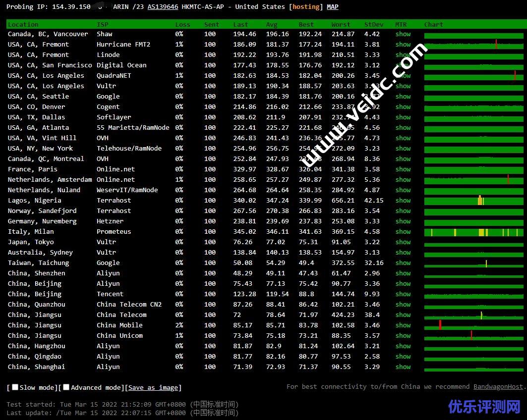Click the ISP column header
This screenshot has height=420, width=527.
(103, 24)
